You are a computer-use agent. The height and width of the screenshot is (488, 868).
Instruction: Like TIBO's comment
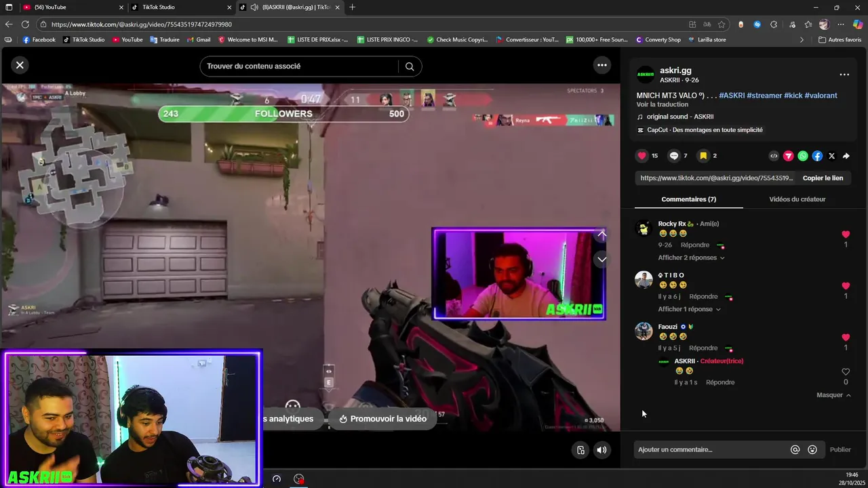(x=846, y=286)
